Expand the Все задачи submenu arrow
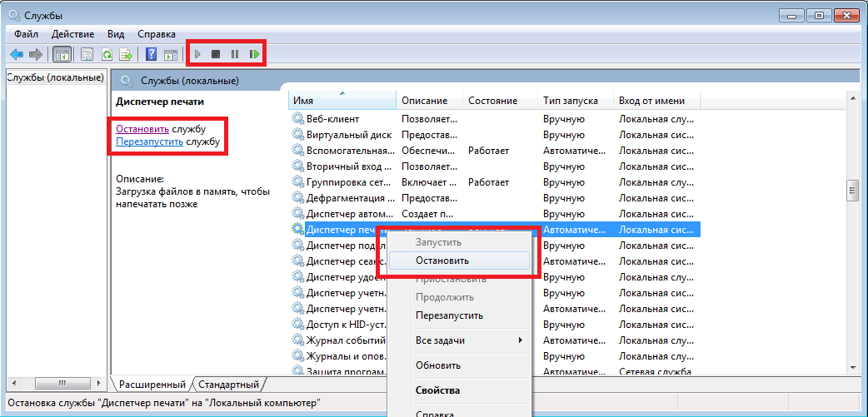 click(x=521, y=340)
